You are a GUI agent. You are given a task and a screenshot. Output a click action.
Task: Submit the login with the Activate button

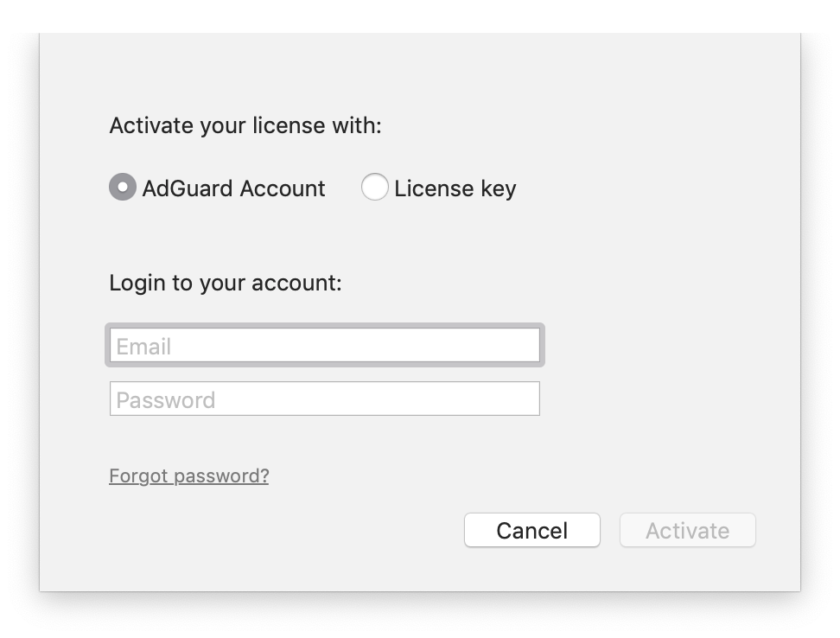click(687, 530)
